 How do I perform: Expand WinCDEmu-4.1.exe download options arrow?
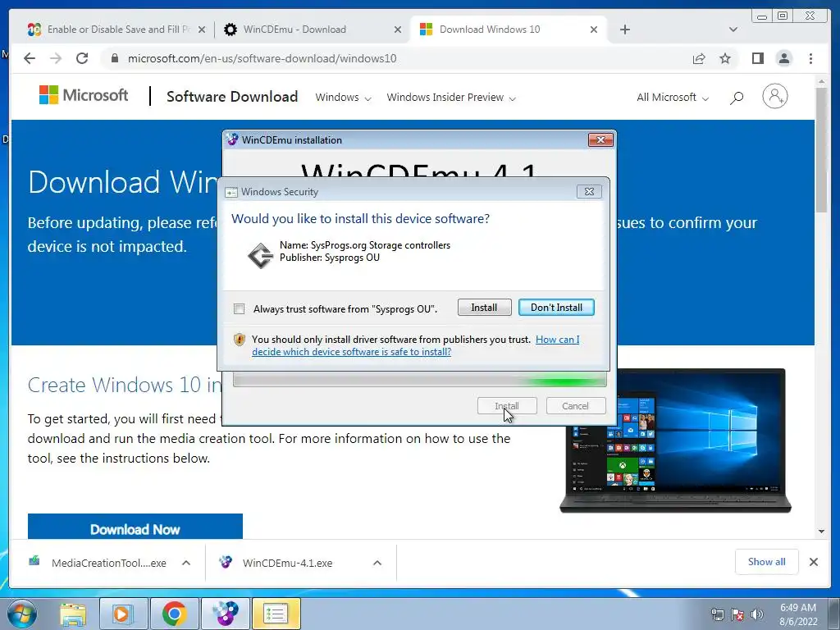(377, 563)
